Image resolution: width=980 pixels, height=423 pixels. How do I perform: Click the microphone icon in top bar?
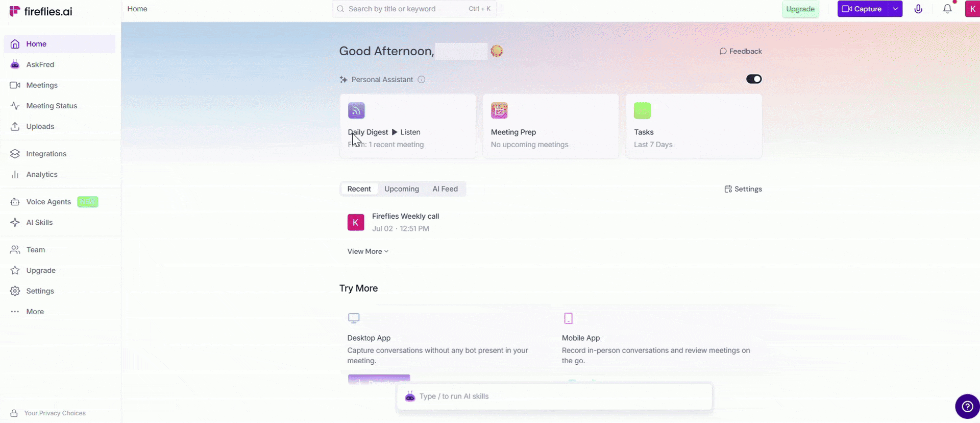(x=918, y=9)
